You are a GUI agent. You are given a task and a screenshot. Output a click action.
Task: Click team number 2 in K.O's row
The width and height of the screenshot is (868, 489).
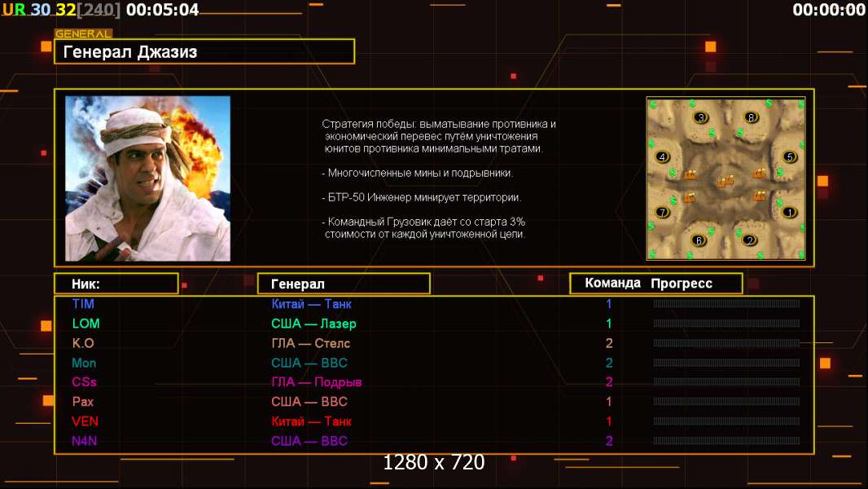tap(609, 343)
